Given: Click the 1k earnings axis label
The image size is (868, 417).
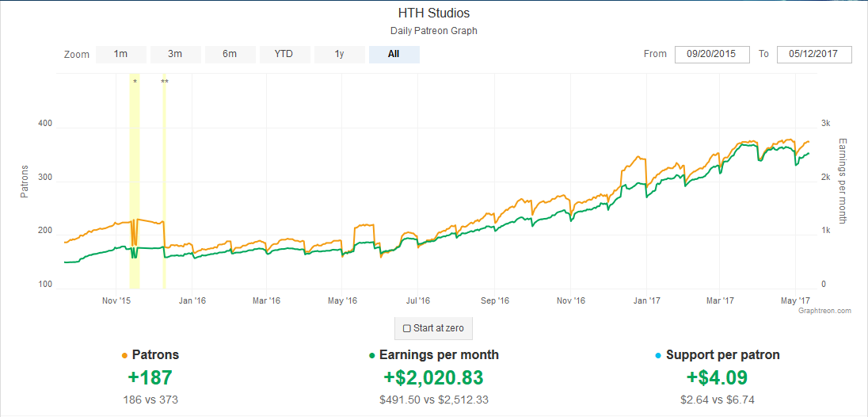Looking at the screenshot, I should pyautogui.click(x=826, y=231).
